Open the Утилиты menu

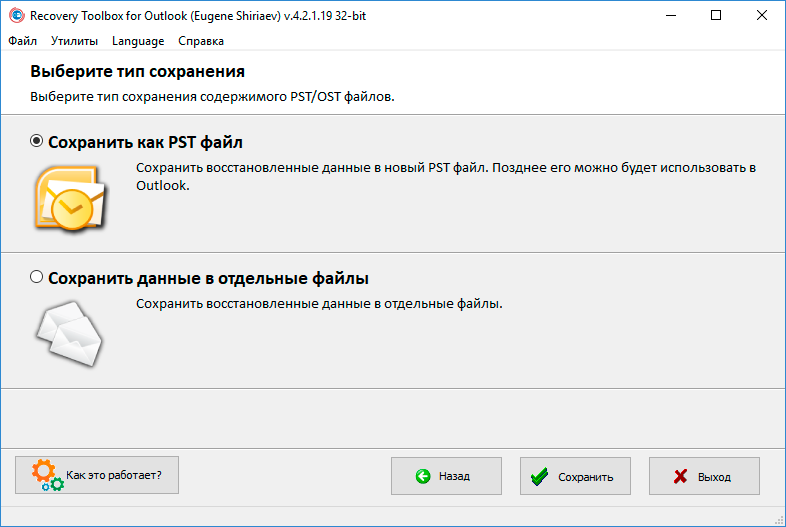coord(74,41)
